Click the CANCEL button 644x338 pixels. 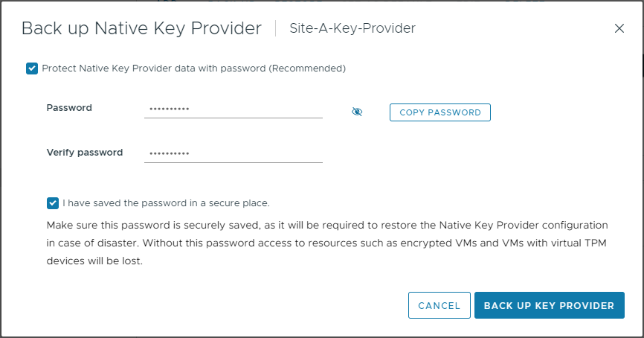click(439, 305)
